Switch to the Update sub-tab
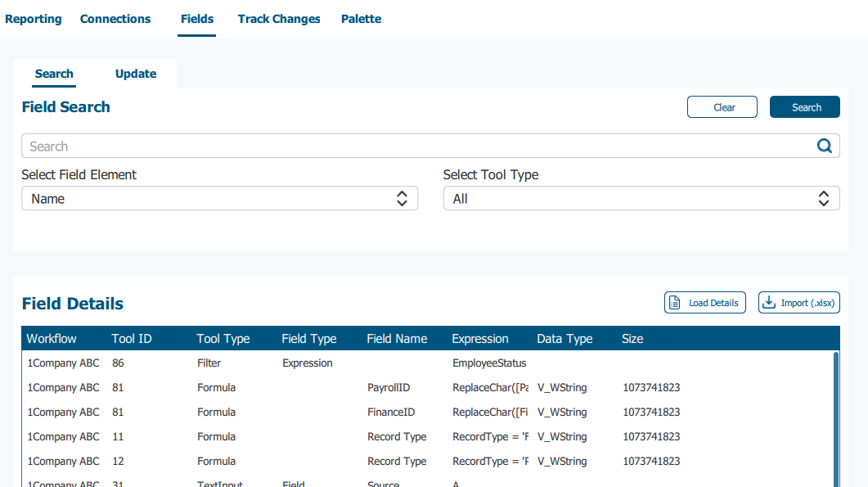 point(136,74)
